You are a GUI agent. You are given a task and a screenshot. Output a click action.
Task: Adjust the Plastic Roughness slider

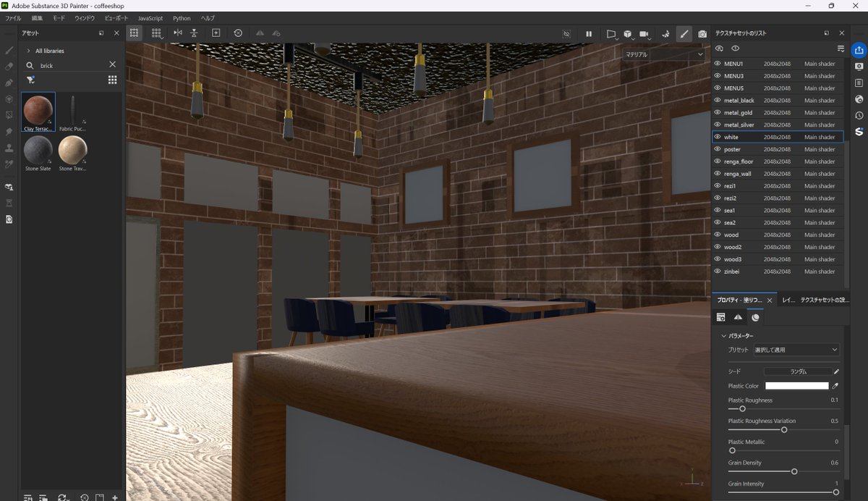tap(783, 409)
